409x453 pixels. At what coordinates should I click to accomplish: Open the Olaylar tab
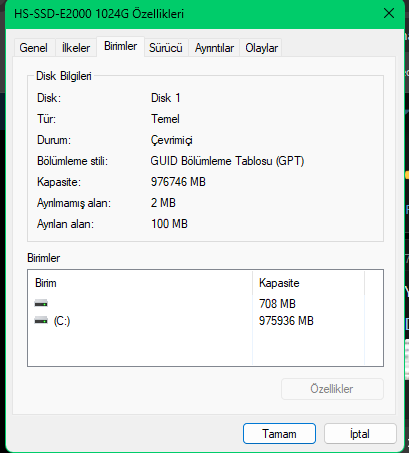[x=261, y=48]
